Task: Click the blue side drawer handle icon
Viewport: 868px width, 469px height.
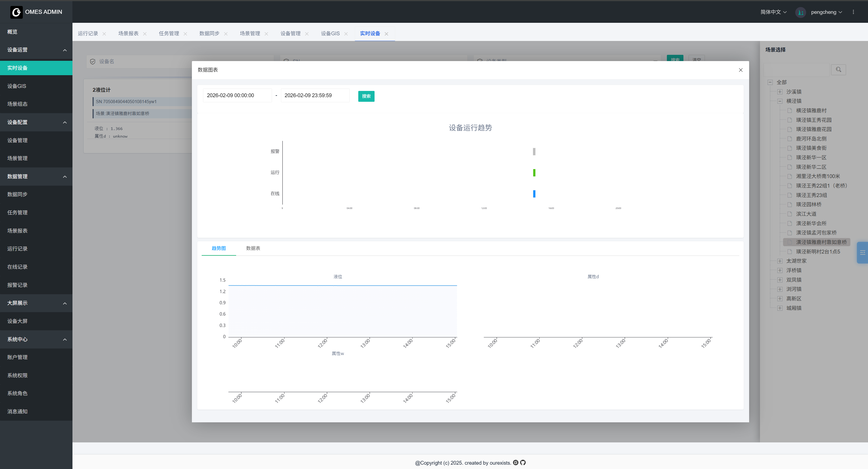Action: click(862, 252)
